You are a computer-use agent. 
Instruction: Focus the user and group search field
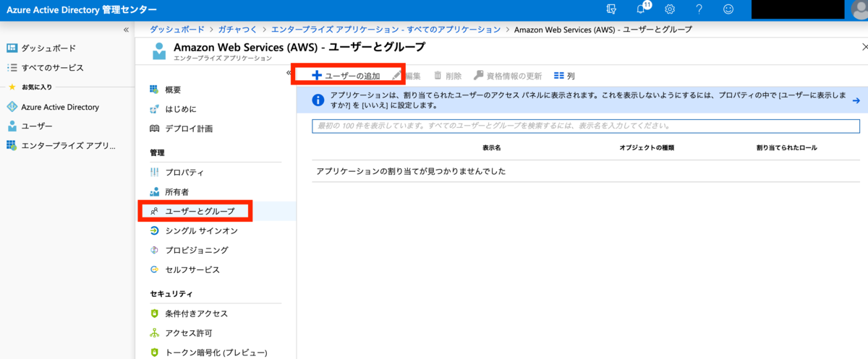click(587, 126)
